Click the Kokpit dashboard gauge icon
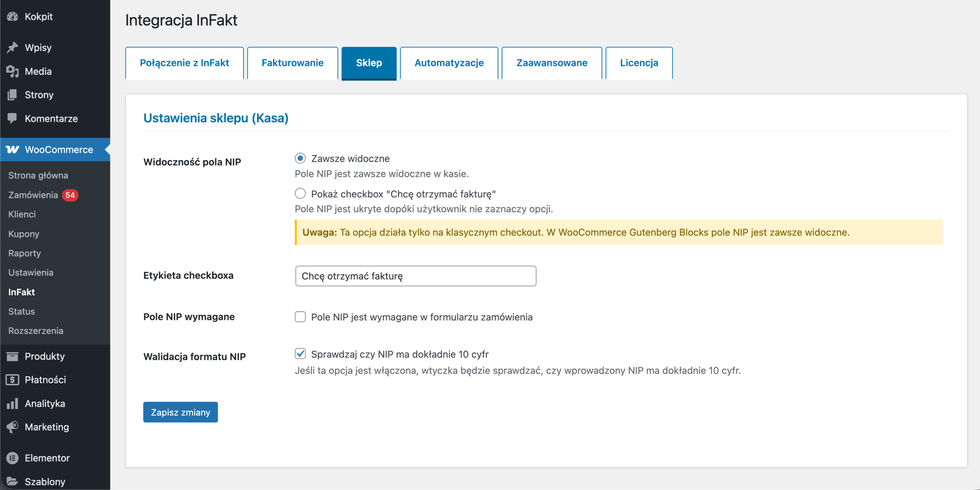 12,16
